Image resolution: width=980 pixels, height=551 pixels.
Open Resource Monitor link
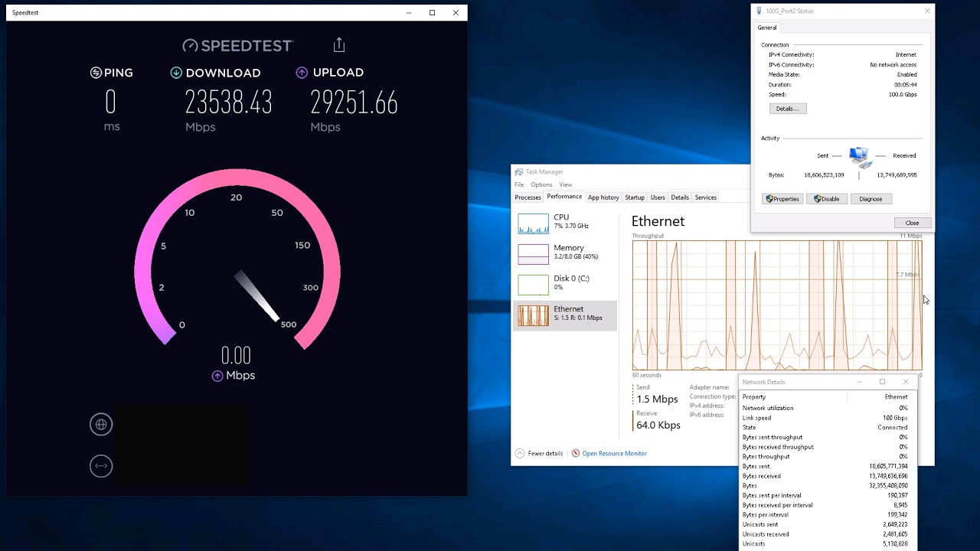[614, 453]
